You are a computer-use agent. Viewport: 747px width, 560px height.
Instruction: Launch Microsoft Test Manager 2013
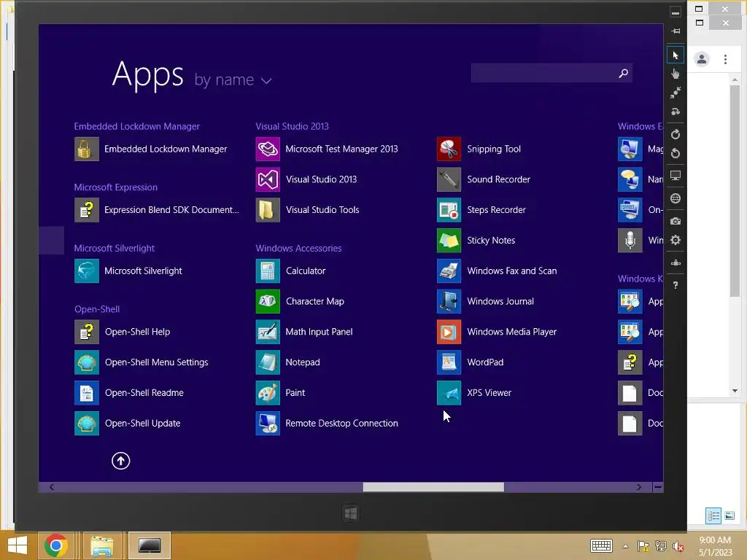click(x=327, y=149)
